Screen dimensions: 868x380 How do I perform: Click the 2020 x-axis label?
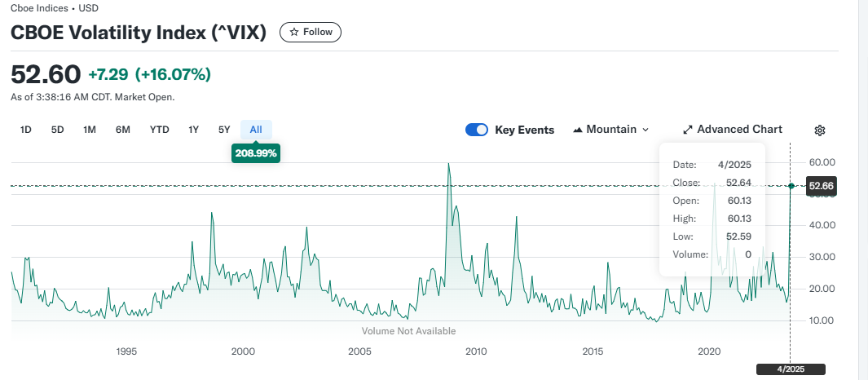coord(709,351)
